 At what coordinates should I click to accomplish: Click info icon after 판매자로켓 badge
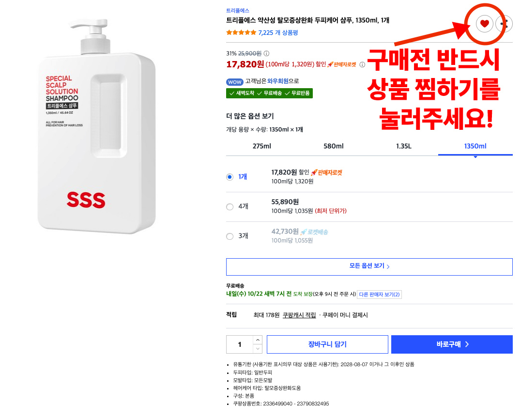tap(362, 64)
